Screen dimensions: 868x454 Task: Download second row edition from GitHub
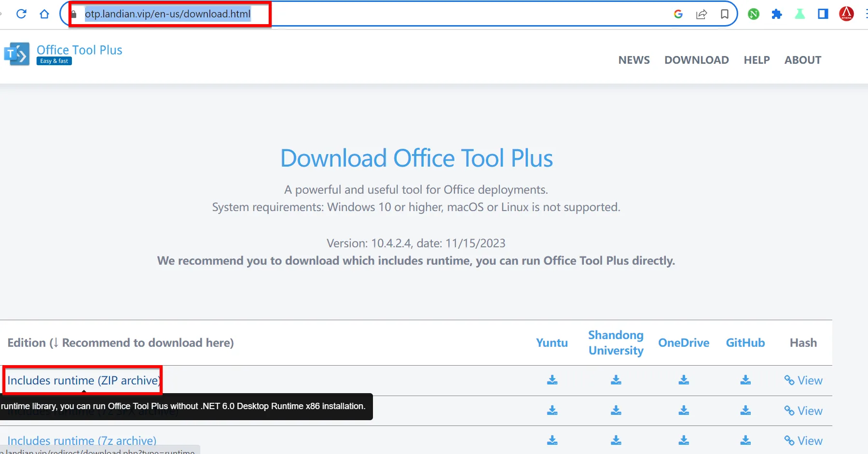tap(745, 411)
